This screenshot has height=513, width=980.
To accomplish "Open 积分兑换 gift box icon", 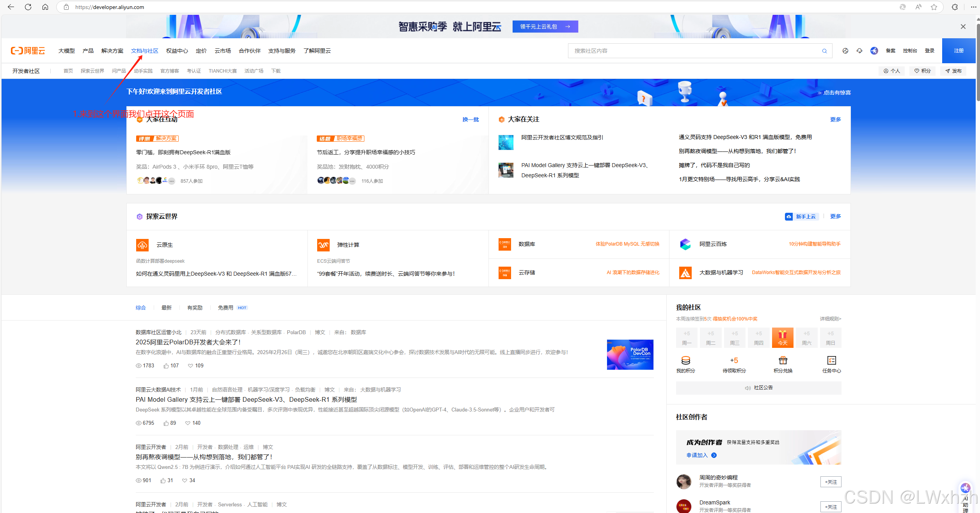I will pos(783,360).
